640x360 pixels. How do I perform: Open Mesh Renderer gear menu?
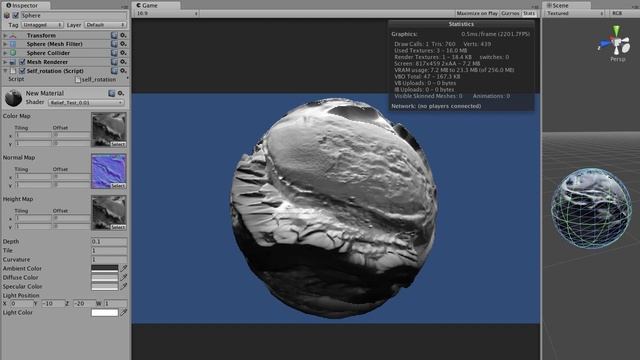[123, 62]
